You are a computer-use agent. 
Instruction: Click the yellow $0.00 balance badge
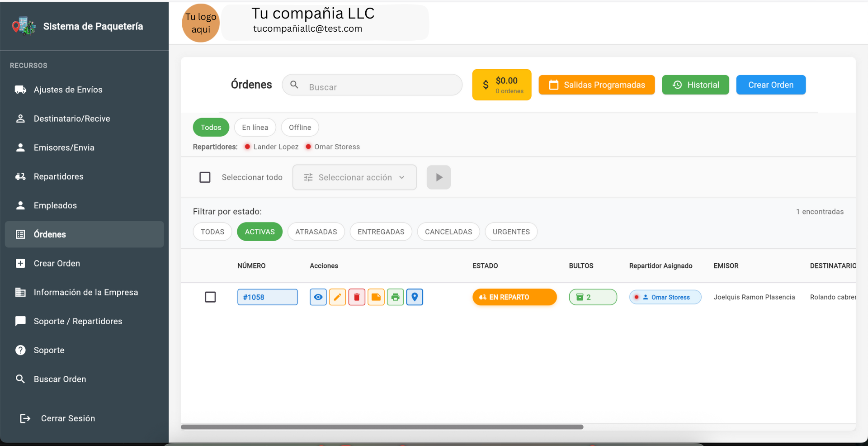click(x=502, y=85)
